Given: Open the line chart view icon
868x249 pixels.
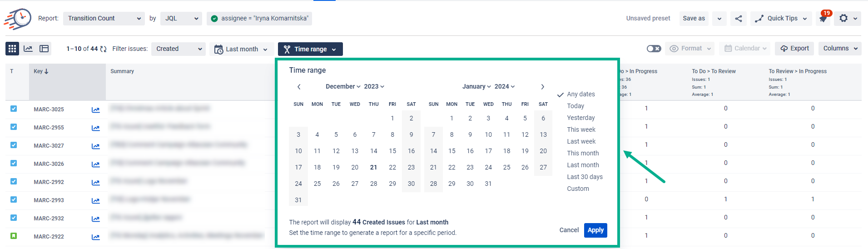Looking at the screenshot, I should click(x=28, y=49).
